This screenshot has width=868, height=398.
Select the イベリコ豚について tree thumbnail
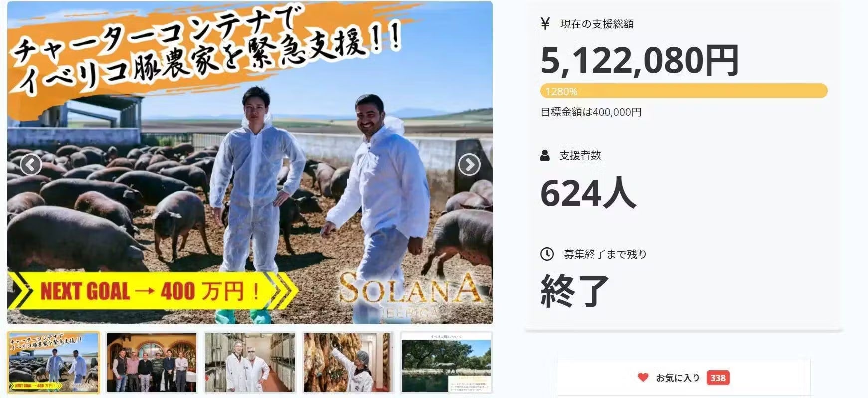point(446,362)
